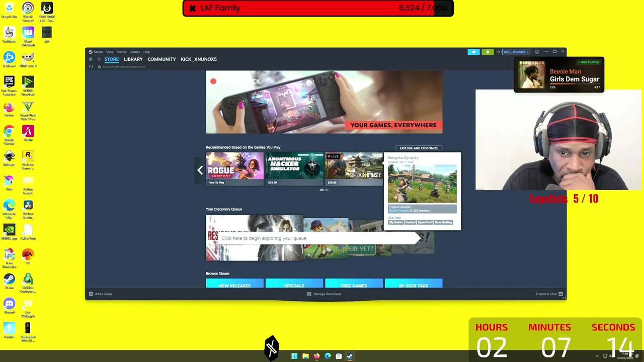
Task: Switch to the LIBRARY tab
Action: 133,59
